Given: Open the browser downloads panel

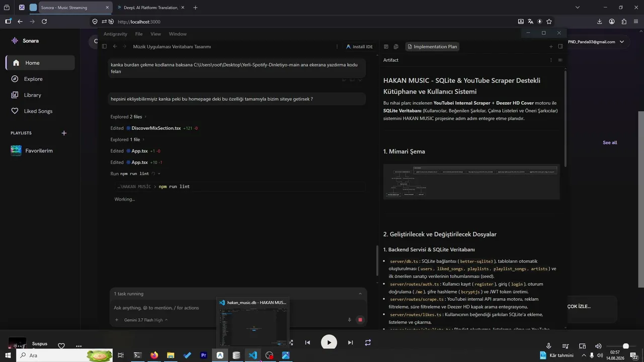Looking at the screenshot, I should tap(599, 22).
